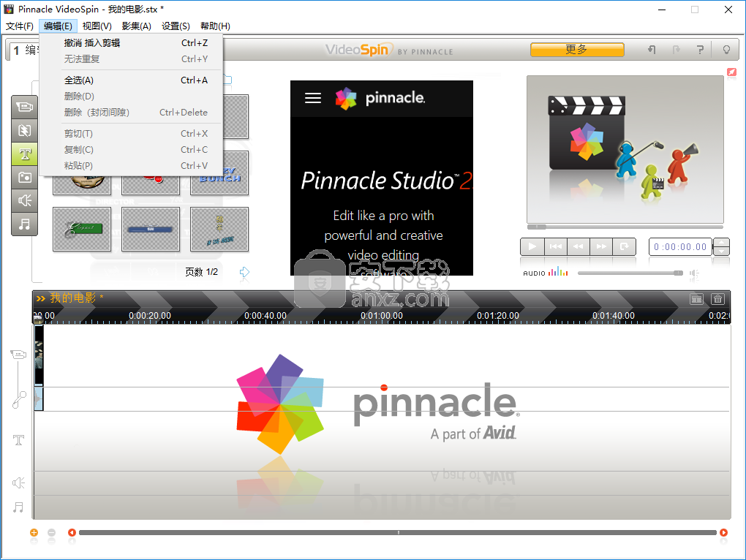746x560 pixels.
Task: Select the yellow Chinese text title thumbnail
Action: (219, 229)
